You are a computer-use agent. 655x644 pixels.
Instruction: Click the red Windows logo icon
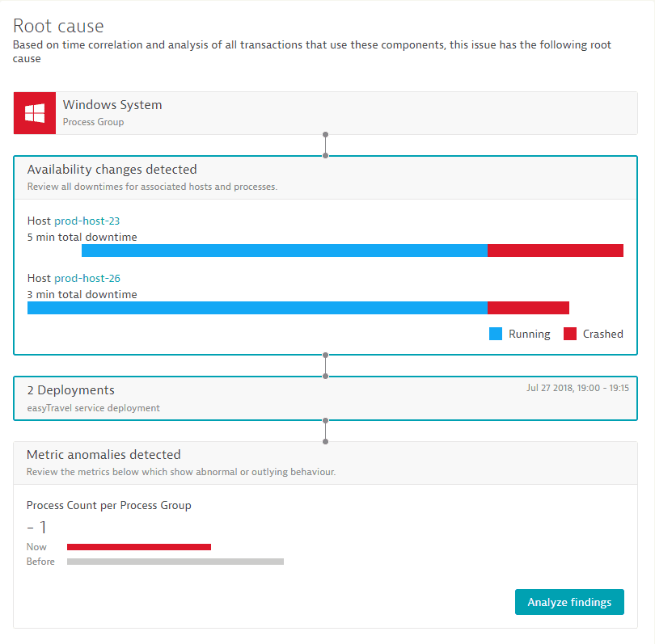tap(35, 113)
